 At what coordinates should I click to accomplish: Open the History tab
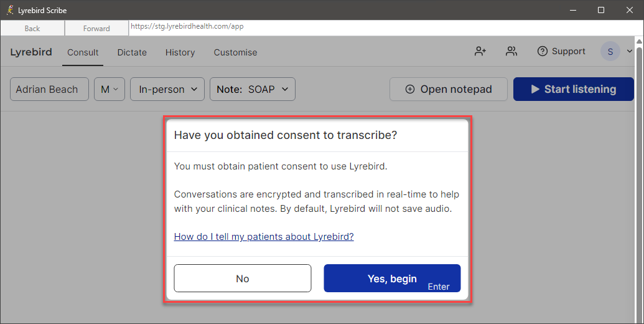tap(180, 52)
